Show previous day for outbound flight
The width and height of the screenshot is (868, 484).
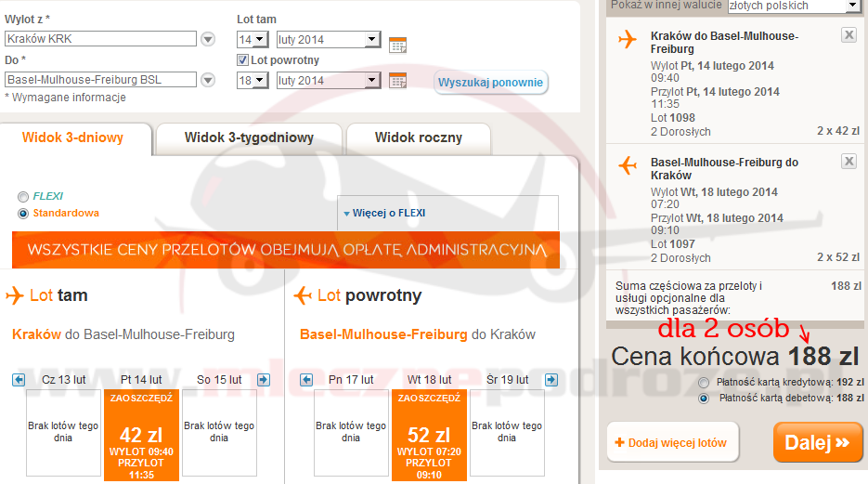[19, 380]
